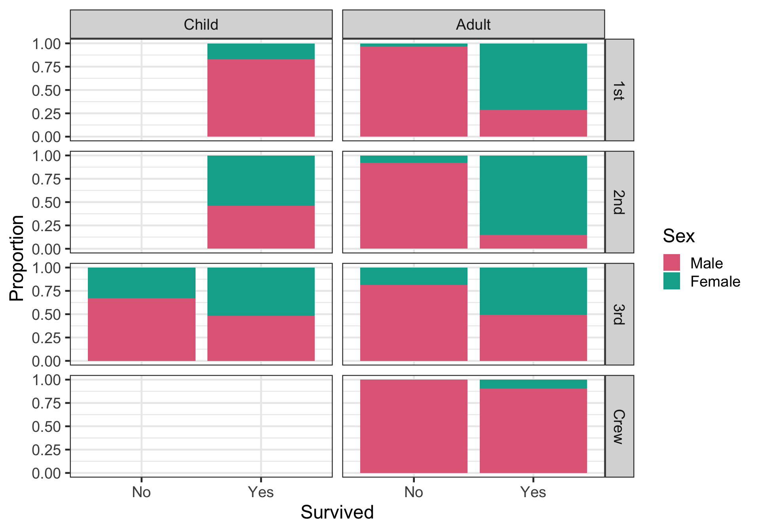This screenshot has width=760, height=532.
Task: Click the Male text label in the legend
Action: 706,263
